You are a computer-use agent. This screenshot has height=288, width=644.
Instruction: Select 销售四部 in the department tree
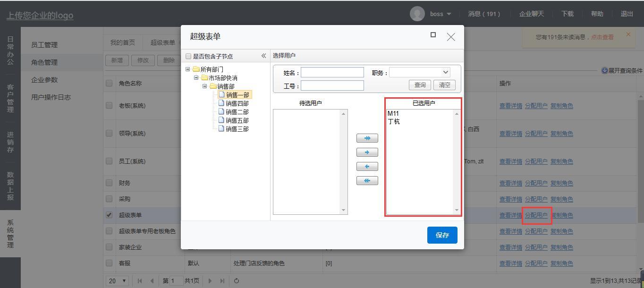pyautogui.click(x=237, y=103)
